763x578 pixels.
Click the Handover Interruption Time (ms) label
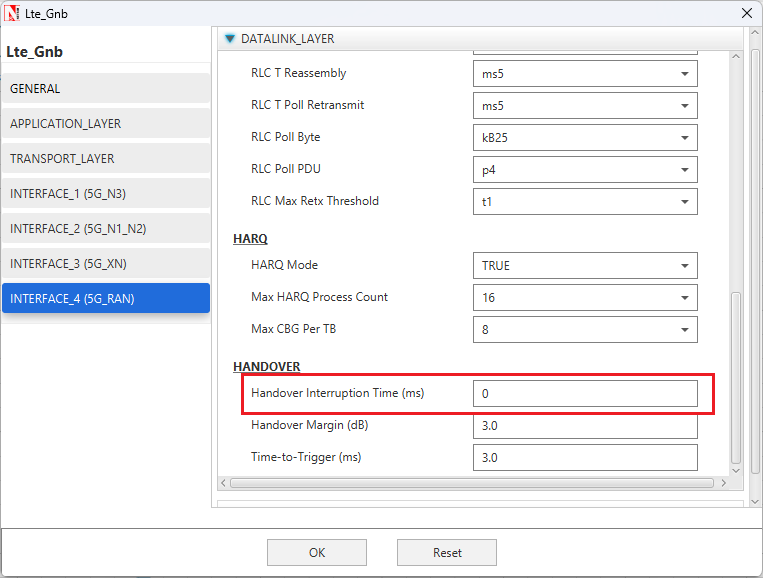coord(338,393)
